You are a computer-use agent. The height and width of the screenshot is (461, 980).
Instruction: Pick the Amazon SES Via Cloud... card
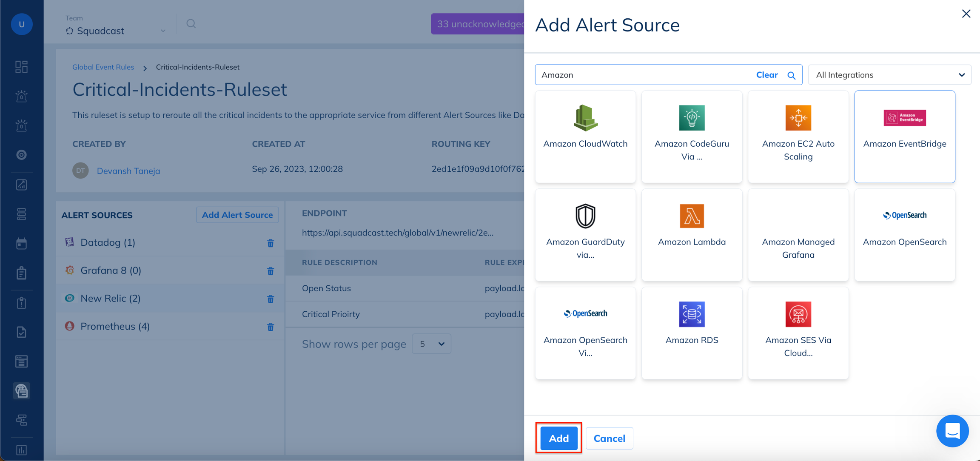(x=798, y=333)
